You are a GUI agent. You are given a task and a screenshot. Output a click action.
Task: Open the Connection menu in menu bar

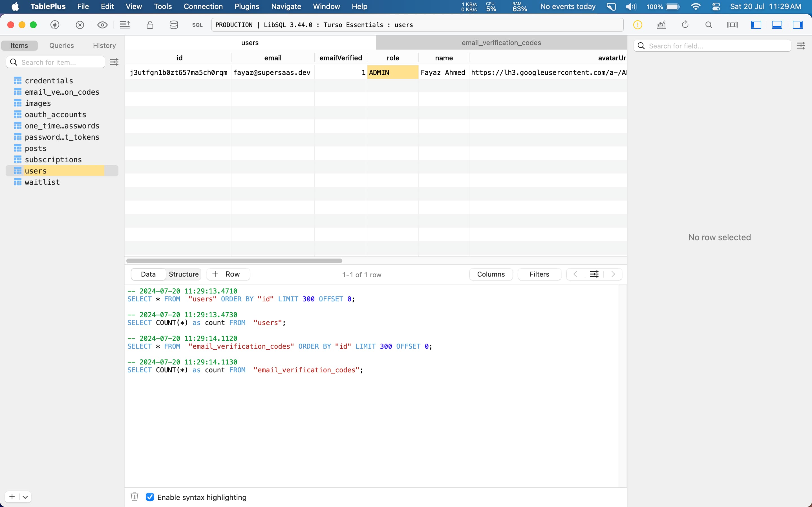(x=202, y=6)
